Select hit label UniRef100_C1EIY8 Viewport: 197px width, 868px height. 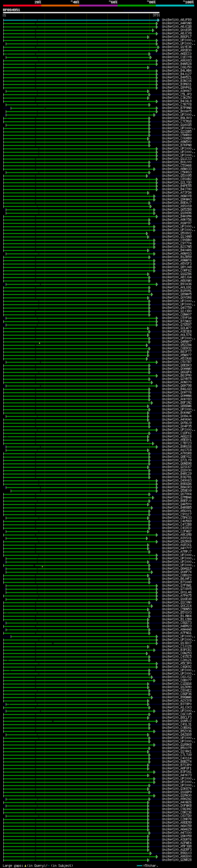point(176,57)
